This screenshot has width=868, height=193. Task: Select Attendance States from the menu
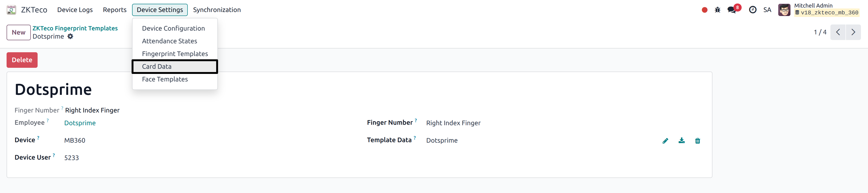pyautogui.click(x=169, y=41)
